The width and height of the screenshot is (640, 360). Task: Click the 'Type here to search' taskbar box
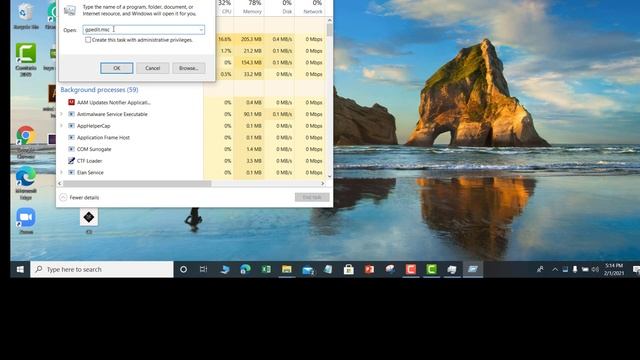(x=102, y=269)
